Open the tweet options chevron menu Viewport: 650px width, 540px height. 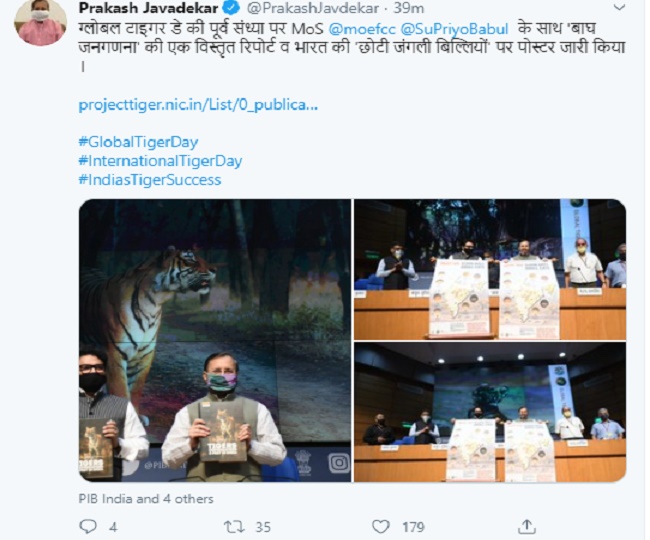[x=619, y=7]
